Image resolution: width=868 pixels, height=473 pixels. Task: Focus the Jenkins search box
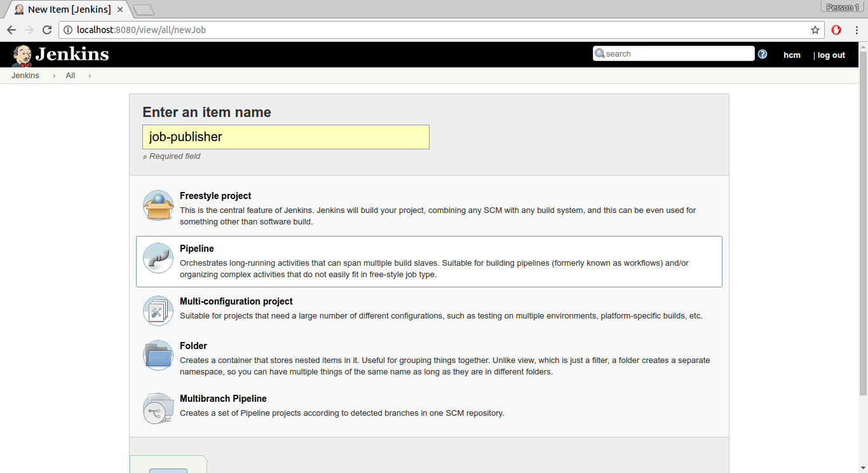674,54
